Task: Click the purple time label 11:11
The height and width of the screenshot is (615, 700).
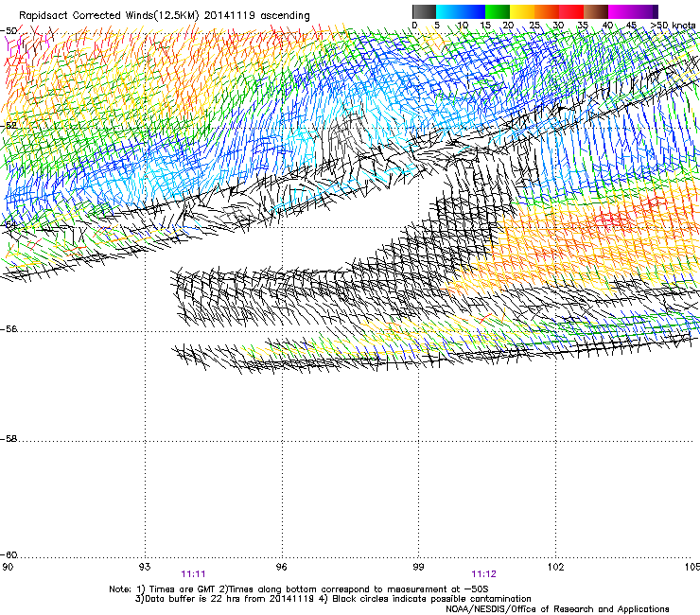Action: [193, 574]
